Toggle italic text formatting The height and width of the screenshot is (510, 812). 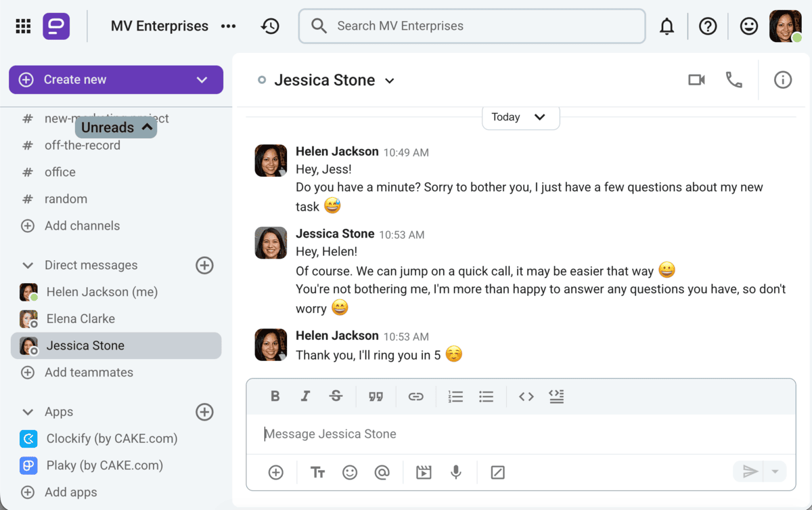pos(305,397)
